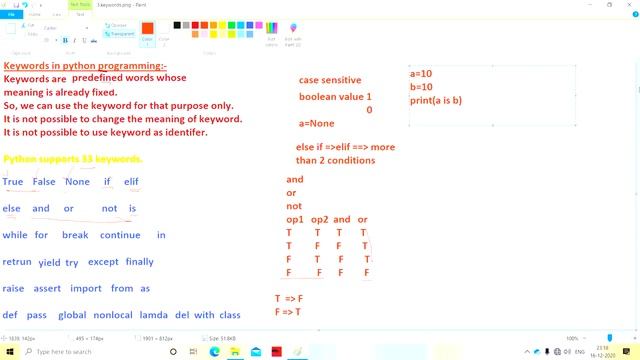Expand the hidden system tray icons
The image size is (640, 360).
pyautogui.click(x=527, y=351)
